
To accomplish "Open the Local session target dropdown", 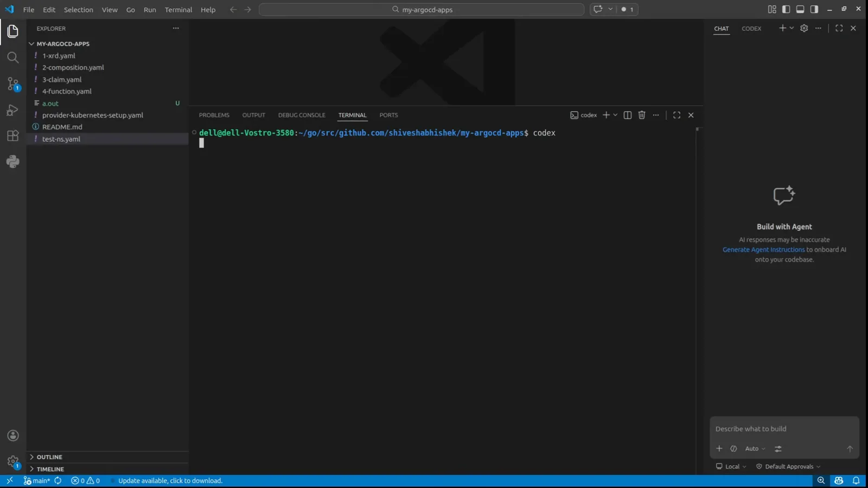I will [731, 466].
